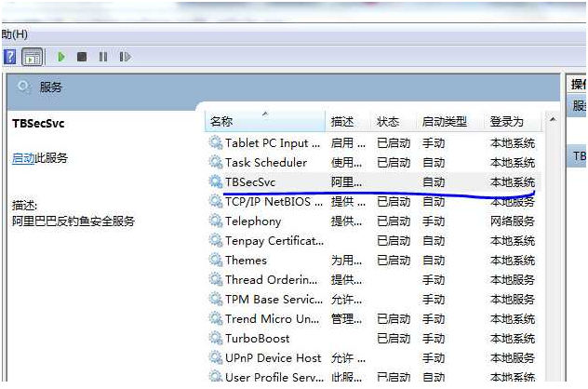Select the gear icon of Telephony
The width and height of the screenshot is (588, 389).
(x=216, y=221)
